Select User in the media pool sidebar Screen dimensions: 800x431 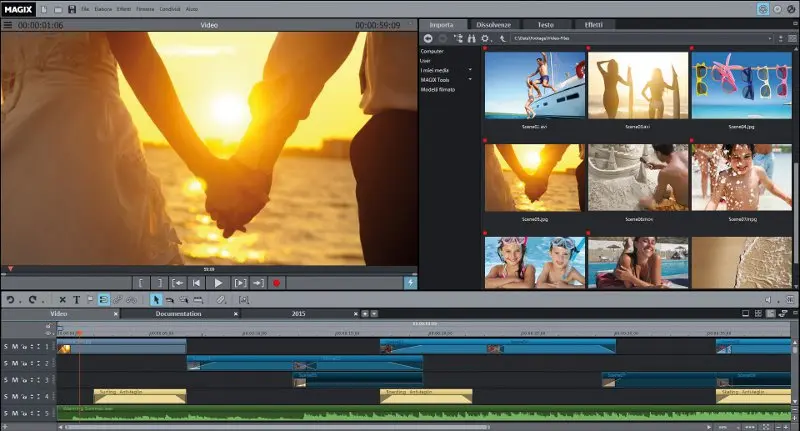425,61
